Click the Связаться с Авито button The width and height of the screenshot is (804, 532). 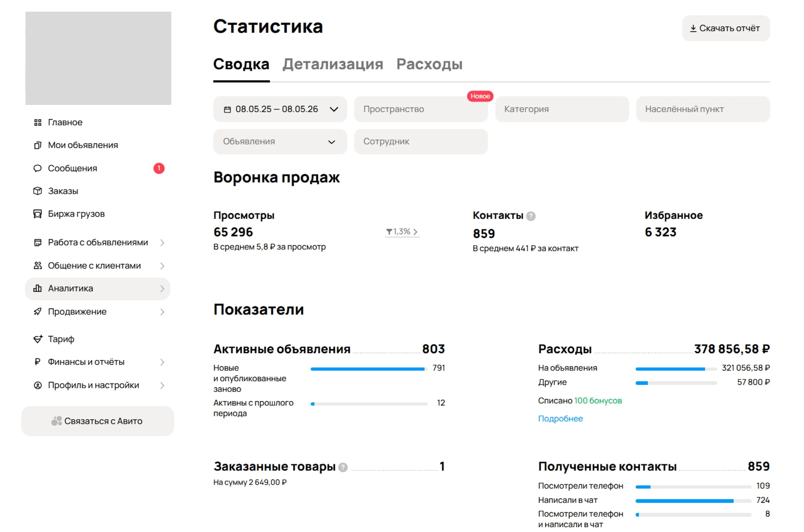98,421
